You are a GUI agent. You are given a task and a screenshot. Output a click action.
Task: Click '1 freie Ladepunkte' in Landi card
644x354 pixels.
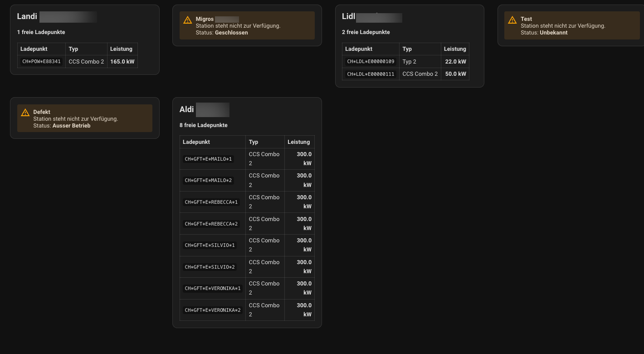[x=41, y=32]
